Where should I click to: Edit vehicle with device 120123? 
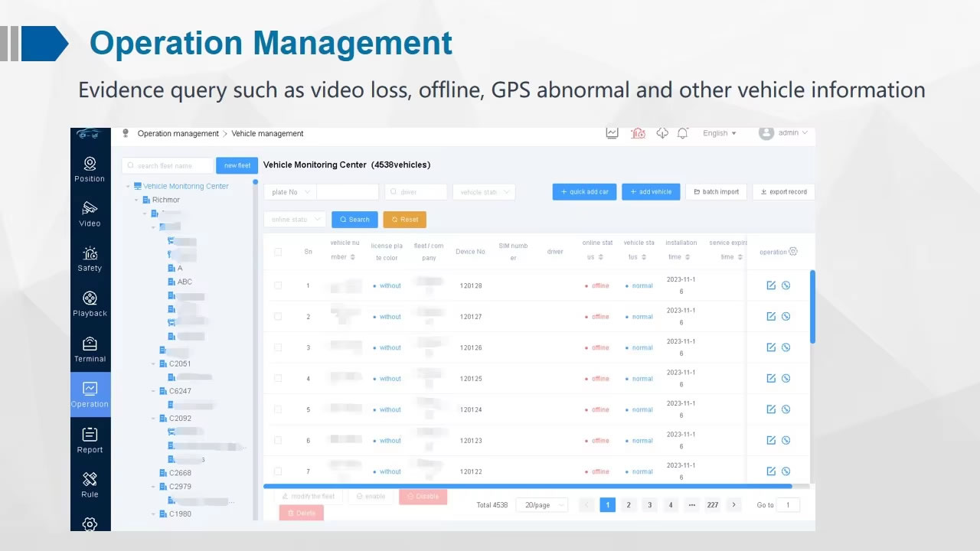[x=771, y=440]
